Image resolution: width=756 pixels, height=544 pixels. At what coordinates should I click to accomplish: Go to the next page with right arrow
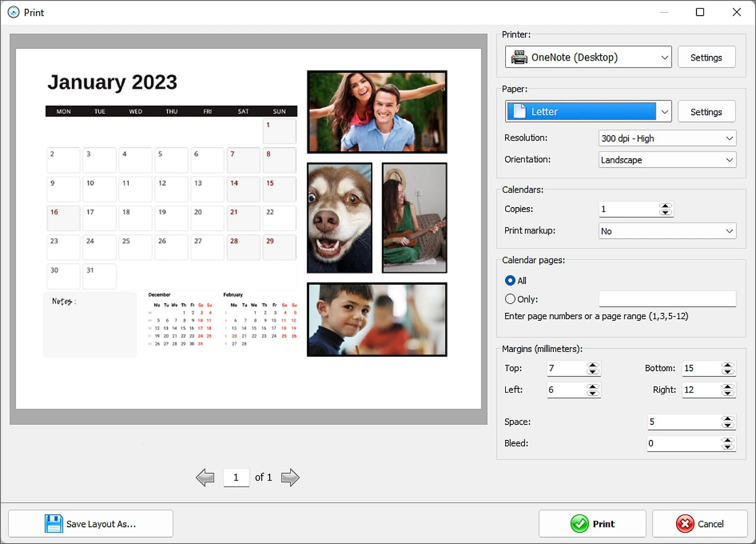(290, 477)
